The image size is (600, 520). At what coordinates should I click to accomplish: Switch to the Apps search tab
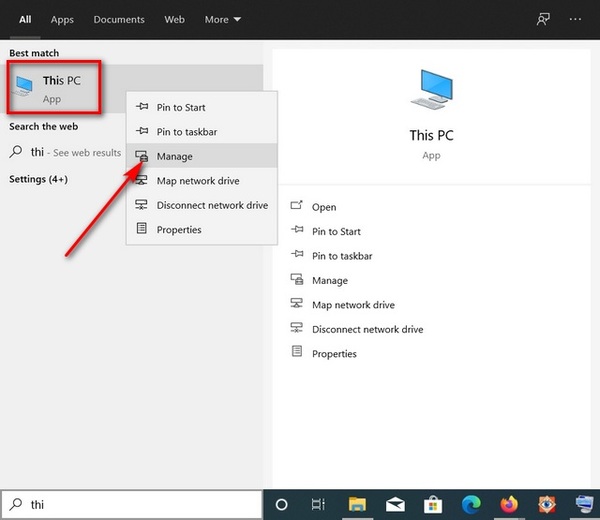62,20
